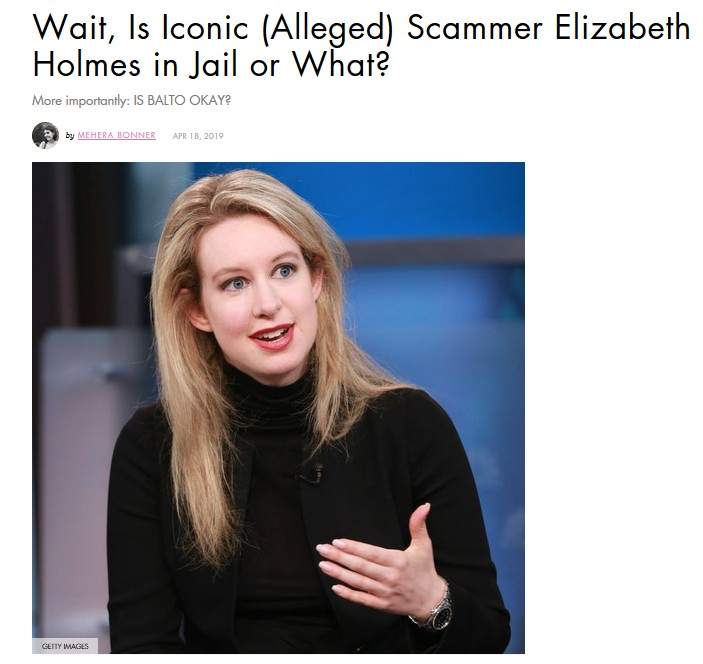The height and width of the screenshot is (664, 703).
Task: Click the word 'Scammer' in the headline
Action: [475, 28]
